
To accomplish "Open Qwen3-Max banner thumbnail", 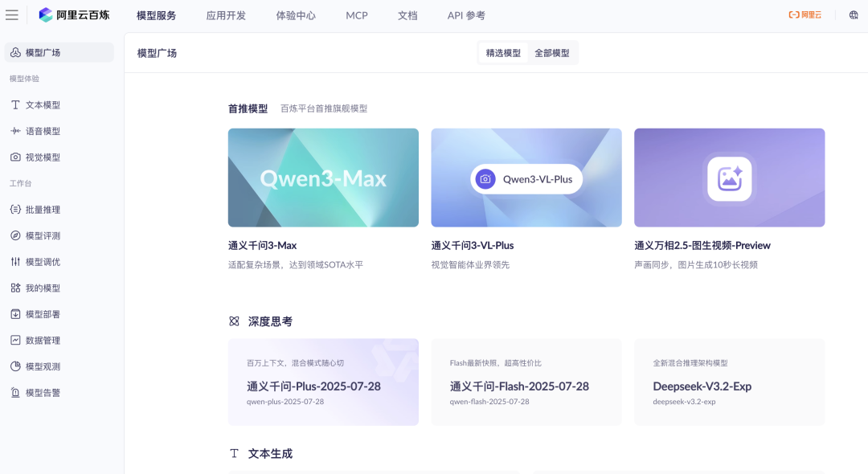I will point(323,178).
